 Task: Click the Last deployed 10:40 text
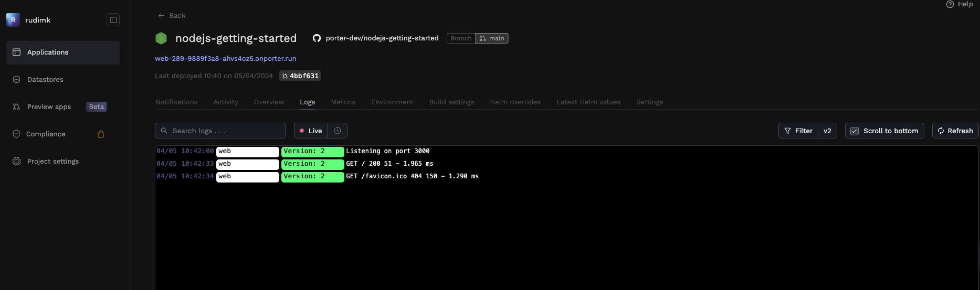click(x=214, y=76)
